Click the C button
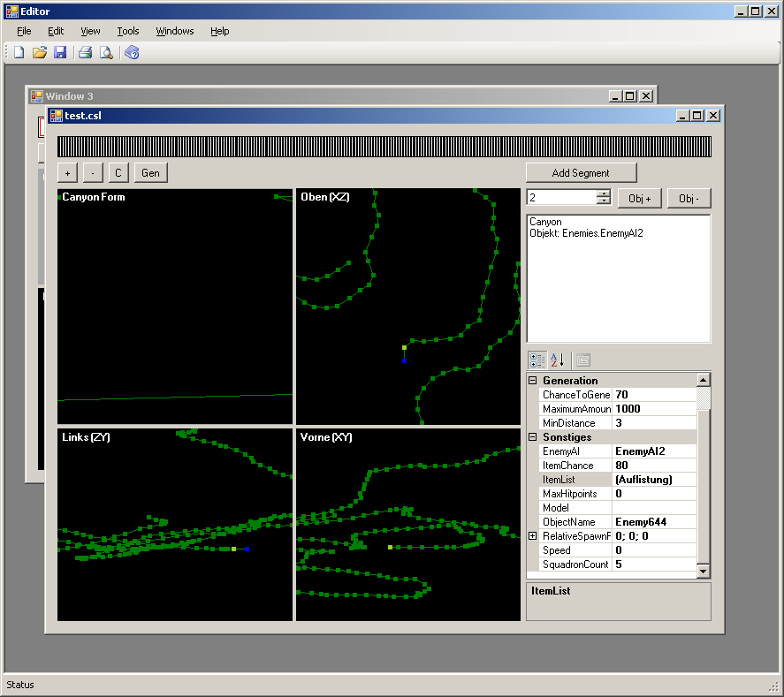 click(118, 173)
